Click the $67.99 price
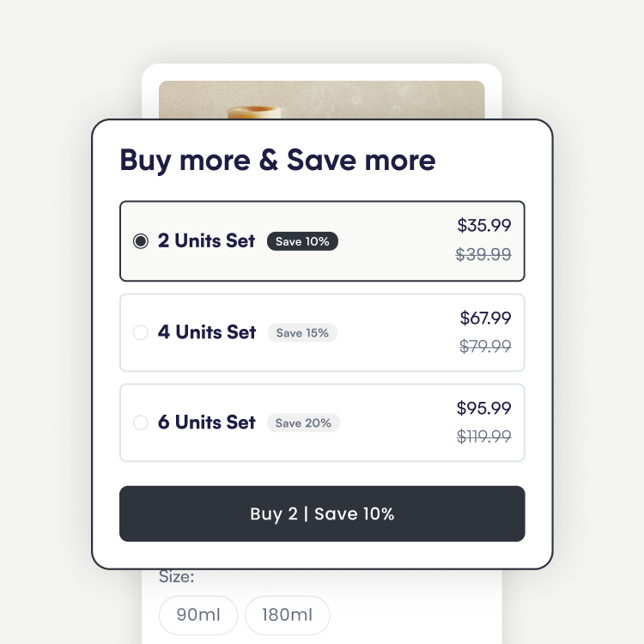 pos(485,319)
